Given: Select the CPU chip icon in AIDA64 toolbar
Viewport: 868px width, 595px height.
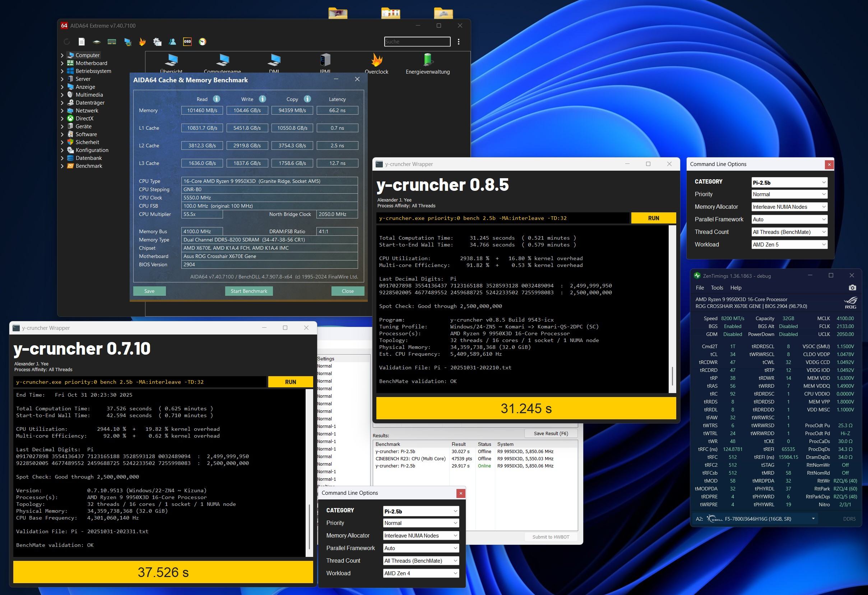Looking at the screenshot, I should click(x=96, y=41).
